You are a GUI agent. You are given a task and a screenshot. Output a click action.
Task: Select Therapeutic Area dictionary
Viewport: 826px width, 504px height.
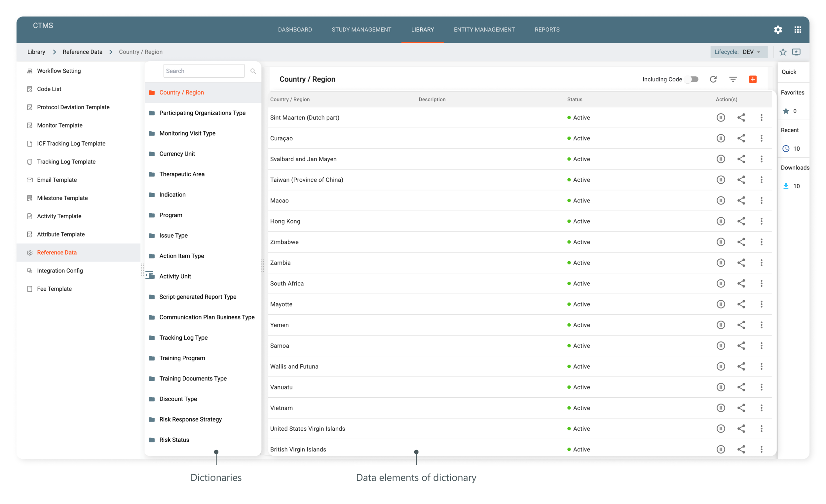(182, 174)
